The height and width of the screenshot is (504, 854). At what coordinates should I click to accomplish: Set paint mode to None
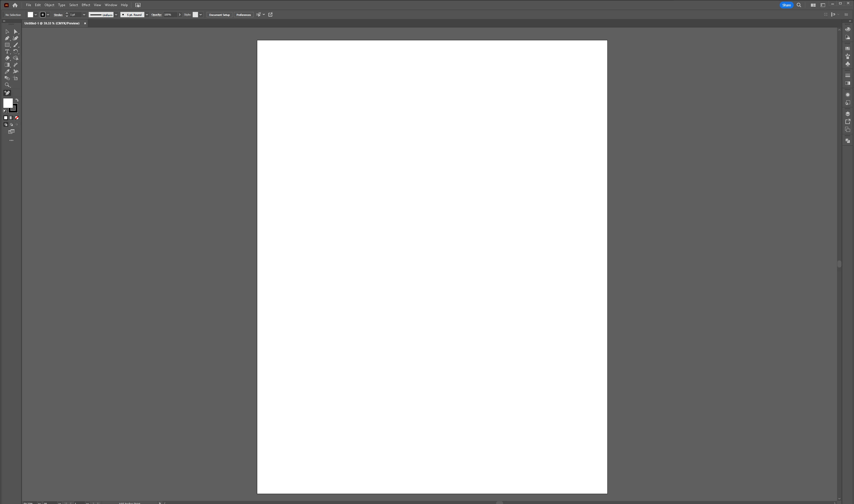click(x=17, y=118)
